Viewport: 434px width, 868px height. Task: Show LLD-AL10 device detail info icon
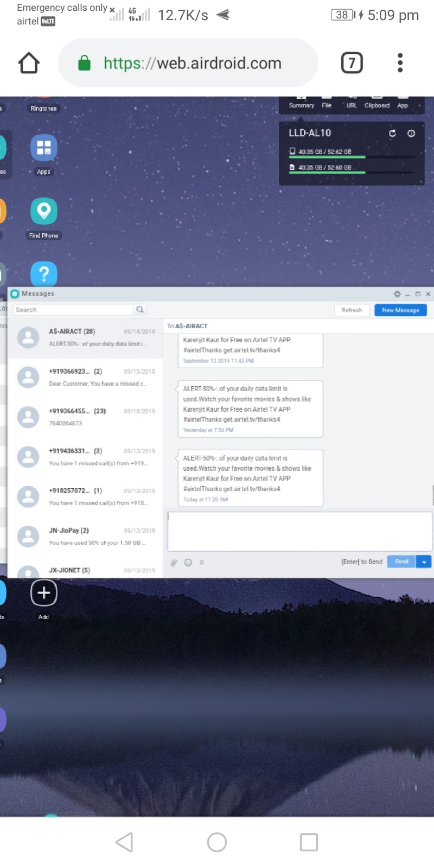pyautogui.click(x=411, y=133)
